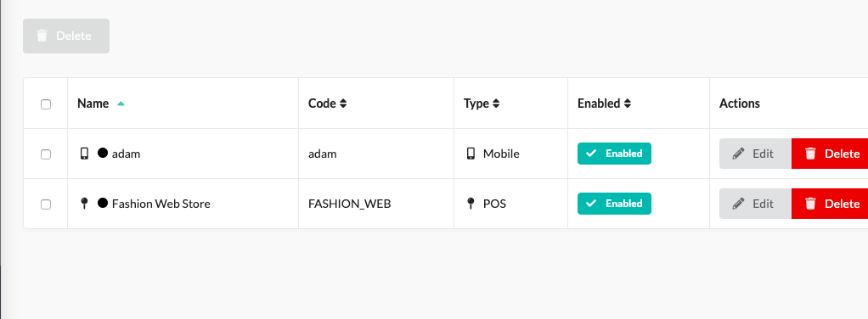Click the mobile icon beside adam name
The image size is (868, 319).
[84, 154]
